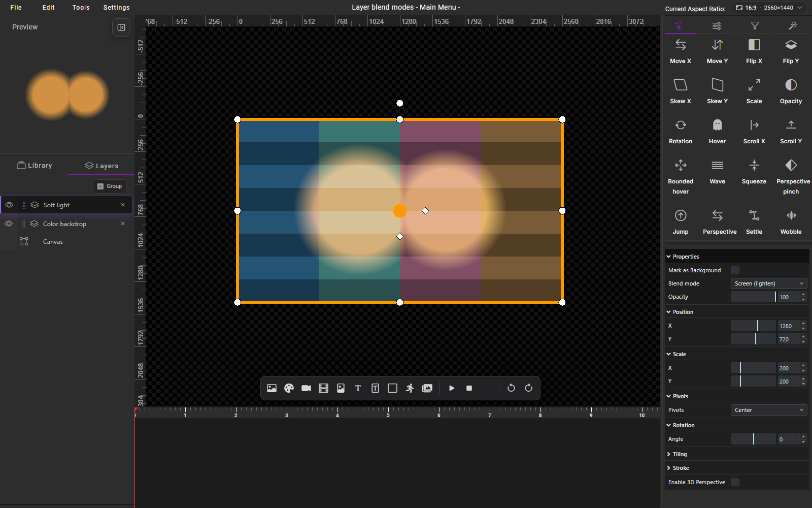
Task: Open the Pivots Center dropdown
Action: click(x=769, y=410)
